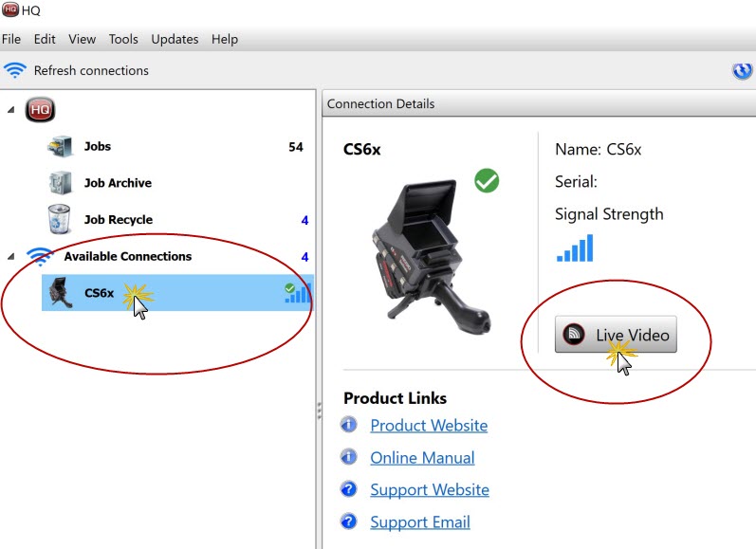
Task: Click the Available Connections count 4
Action: click(x=304, y=257)
